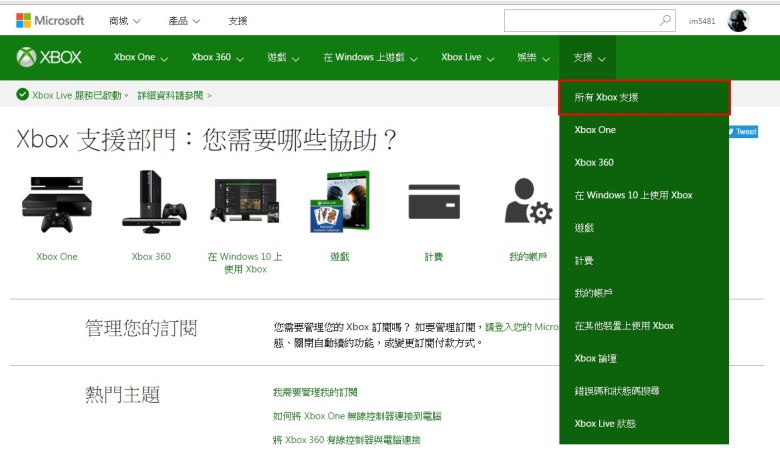The height and width of the screenshot is (455, 780).
Task: Select the Xbox One console image
Action: [56, 207]
